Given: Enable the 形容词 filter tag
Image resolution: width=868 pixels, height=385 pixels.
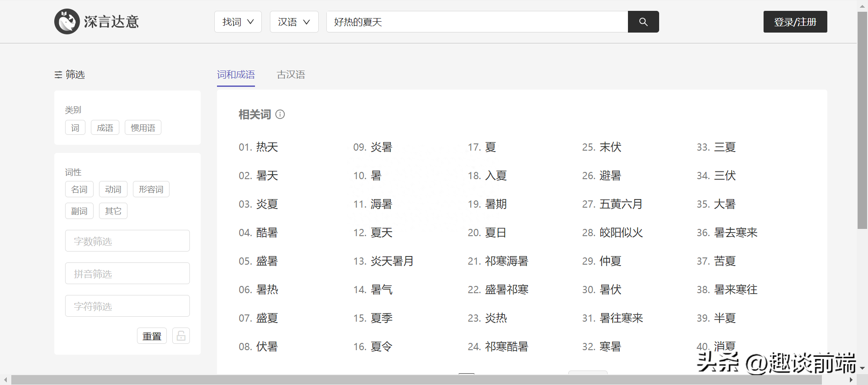Looking at the screenshot, I should (x=151, y=190).
